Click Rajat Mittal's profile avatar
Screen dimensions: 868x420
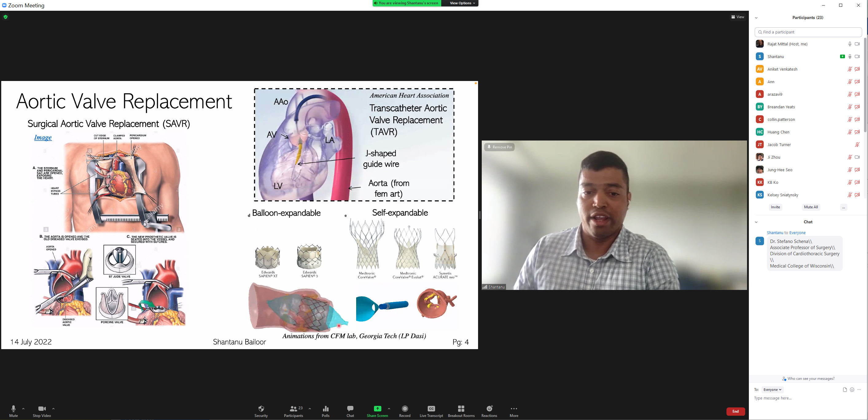pyautogui.click(x=760, y=44)
